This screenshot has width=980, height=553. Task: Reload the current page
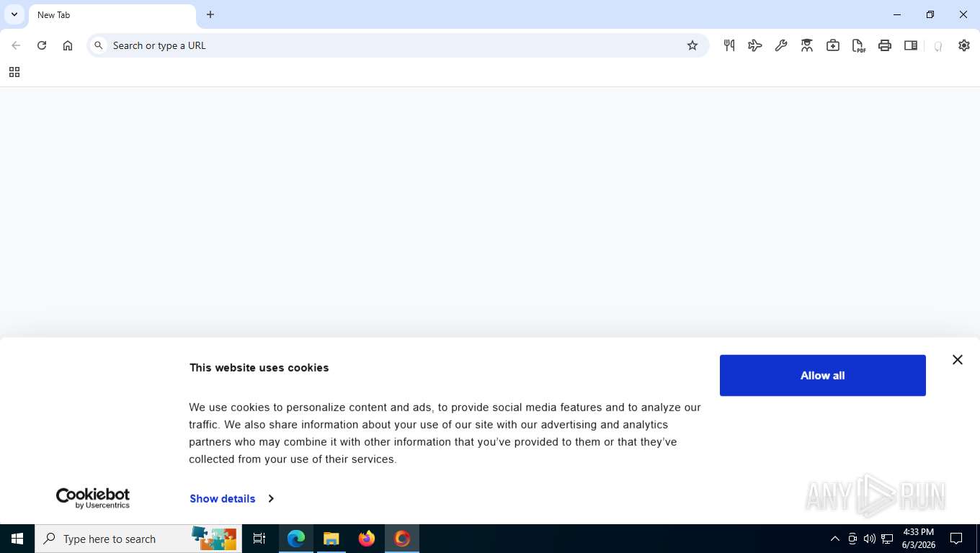pos(42,45)
